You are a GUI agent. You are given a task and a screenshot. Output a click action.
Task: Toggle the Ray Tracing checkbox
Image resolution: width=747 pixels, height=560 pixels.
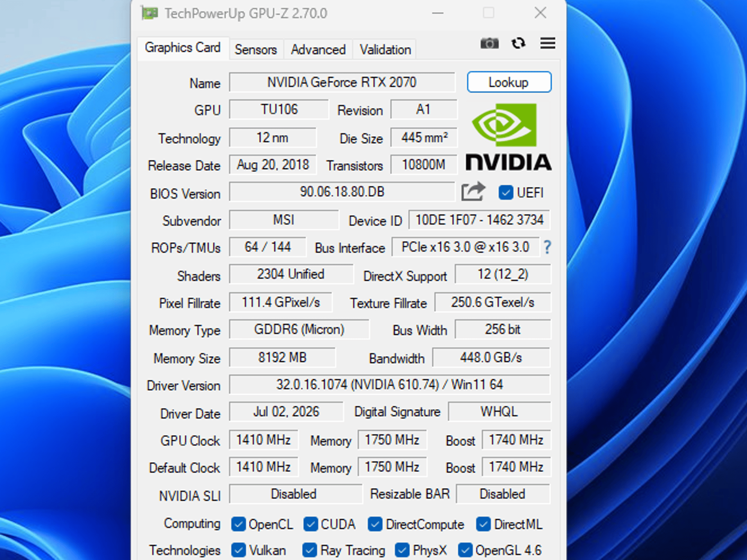click(310, 550)
